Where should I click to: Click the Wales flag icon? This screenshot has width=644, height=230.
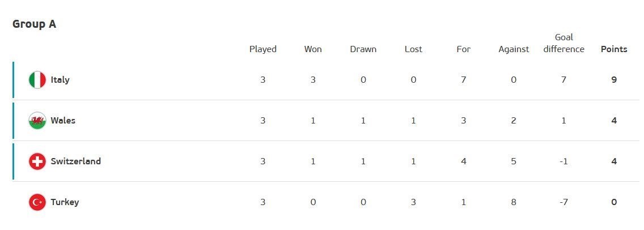37,121
